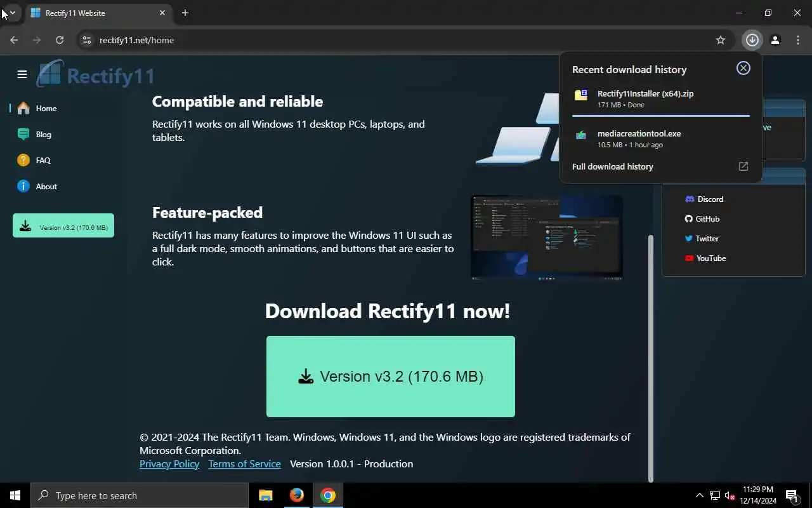The image size is (812, 508).
Task: Click the muted volume tray icon
Action: click(730, 495)
